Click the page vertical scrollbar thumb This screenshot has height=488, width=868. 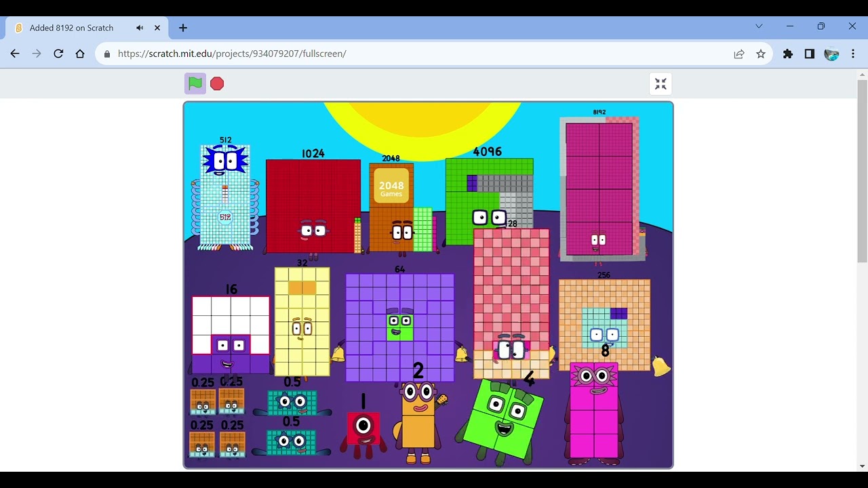[862, 171]
